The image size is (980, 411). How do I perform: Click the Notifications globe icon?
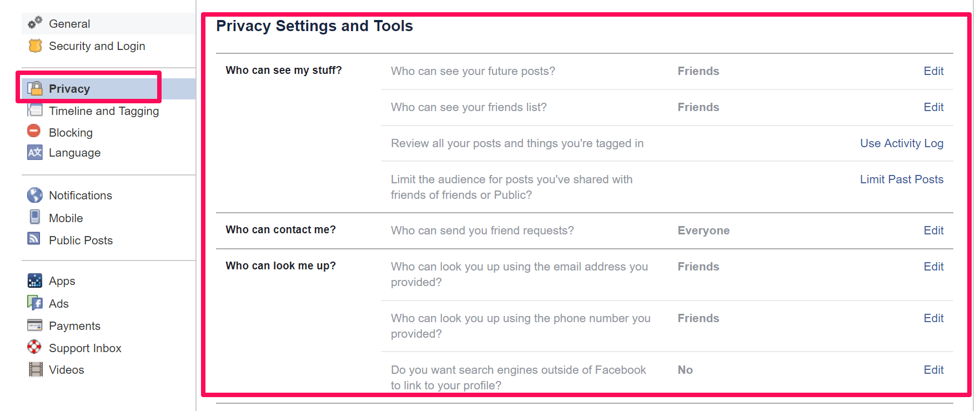(x=34, y=195)
